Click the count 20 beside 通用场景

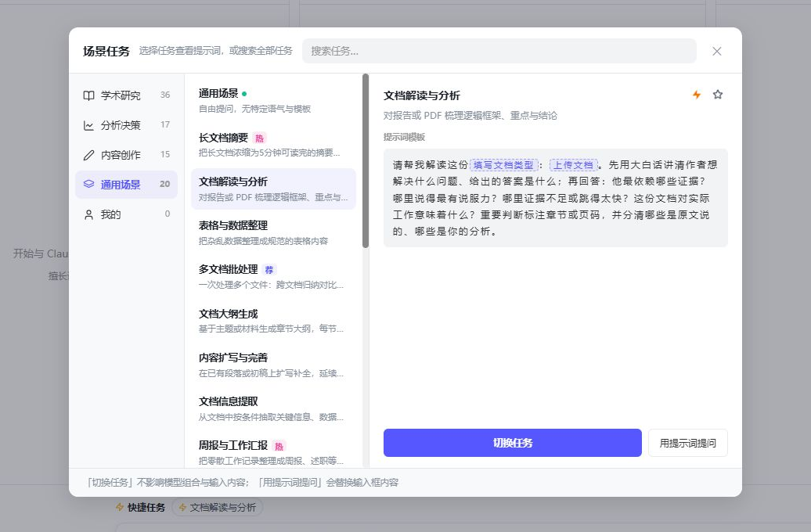[x=165, y=184]
